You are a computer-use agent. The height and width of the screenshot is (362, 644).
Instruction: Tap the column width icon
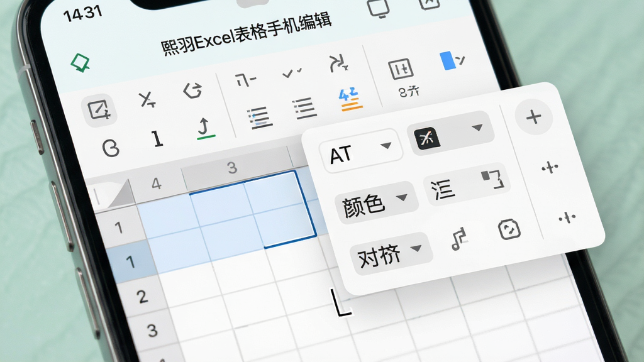401,69
